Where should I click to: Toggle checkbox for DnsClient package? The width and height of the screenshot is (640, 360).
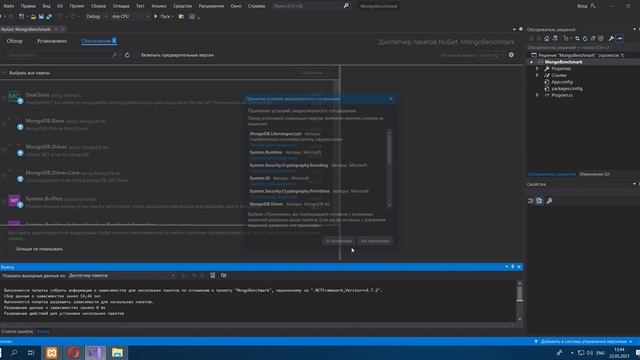pos(5,98)
